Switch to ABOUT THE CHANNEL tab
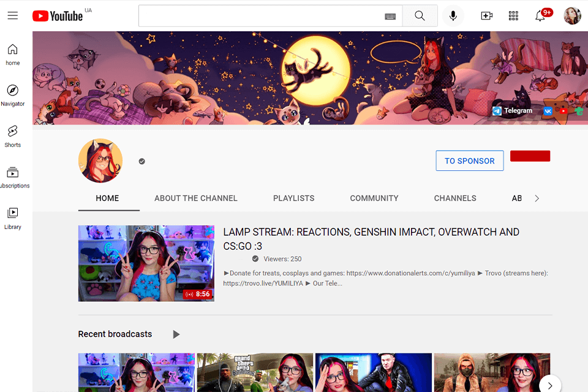This screenshot has height=392, width=588. pyautogui.click(x=196, y=198)
